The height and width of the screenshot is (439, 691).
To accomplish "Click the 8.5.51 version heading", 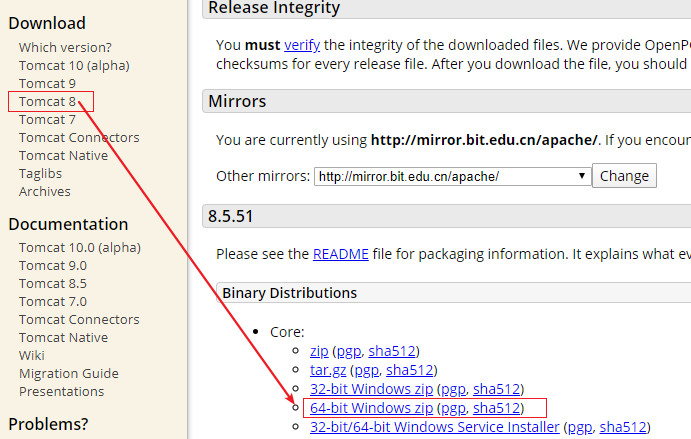I will coord(230,216).
